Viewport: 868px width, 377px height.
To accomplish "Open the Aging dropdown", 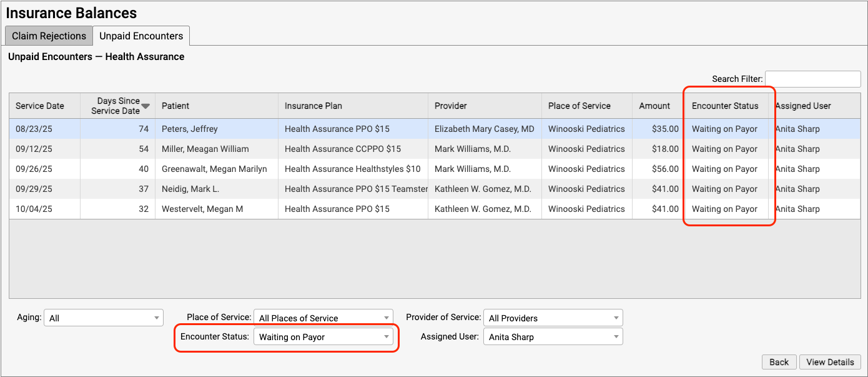I will pyautogui.click(x=104, y=318).
